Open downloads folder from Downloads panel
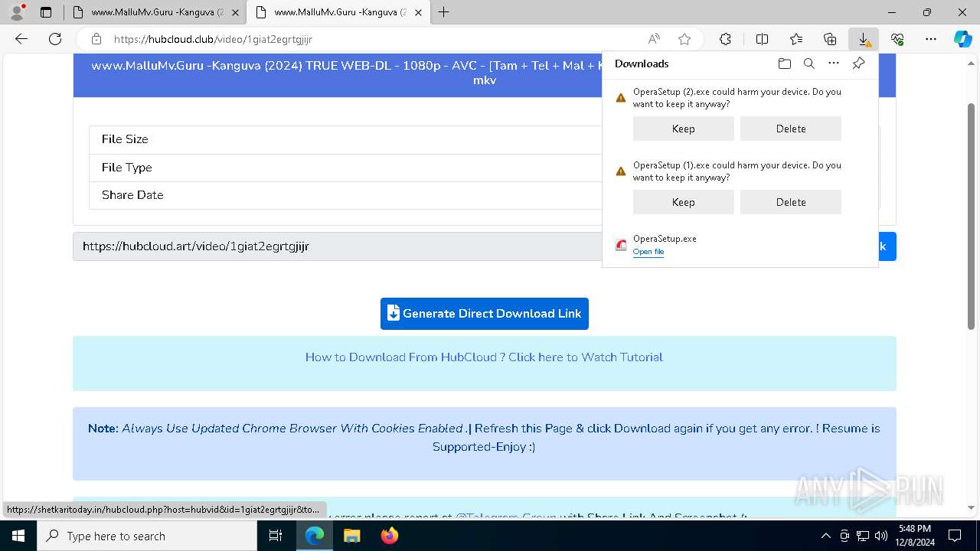Image resolution: width=980 pixels, height=551 pixels. click(x=785, y=64)
